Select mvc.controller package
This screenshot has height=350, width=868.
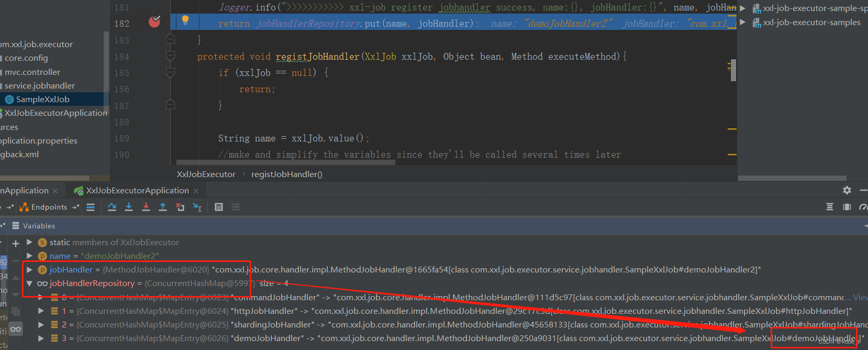(x=32, y=72)
